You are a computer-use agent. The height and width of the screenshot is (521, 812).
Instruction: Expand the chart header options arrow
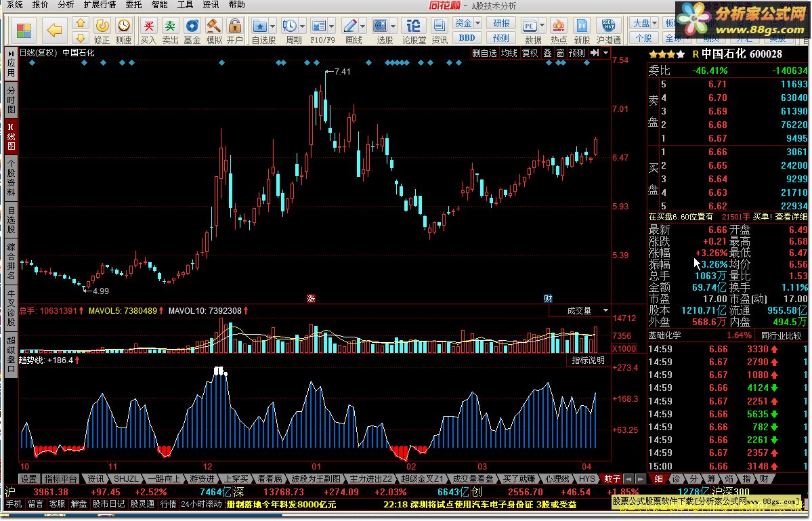606,53
